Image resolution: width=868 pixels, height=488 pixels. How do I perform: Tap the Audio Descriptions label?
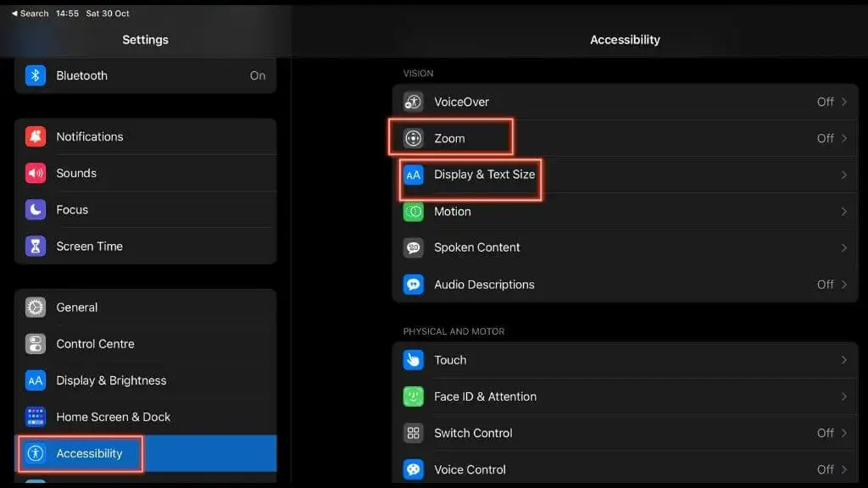pos(484,285)
